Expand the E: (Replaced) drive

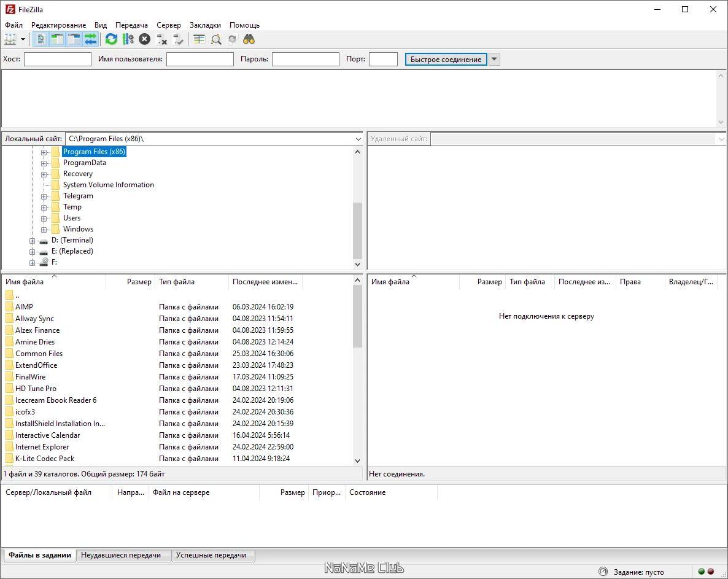(32, 252)
